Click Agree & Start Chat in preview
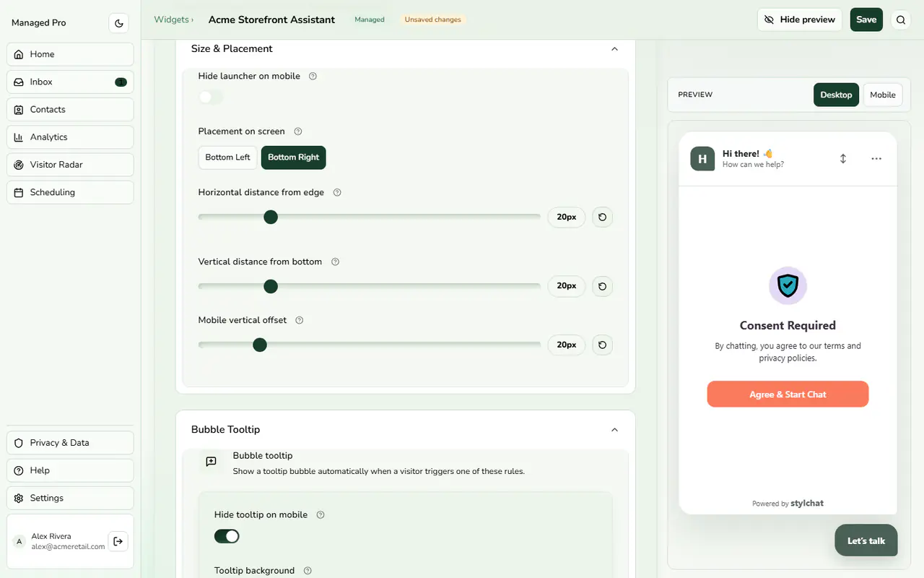924x578 pixels. 788,394
